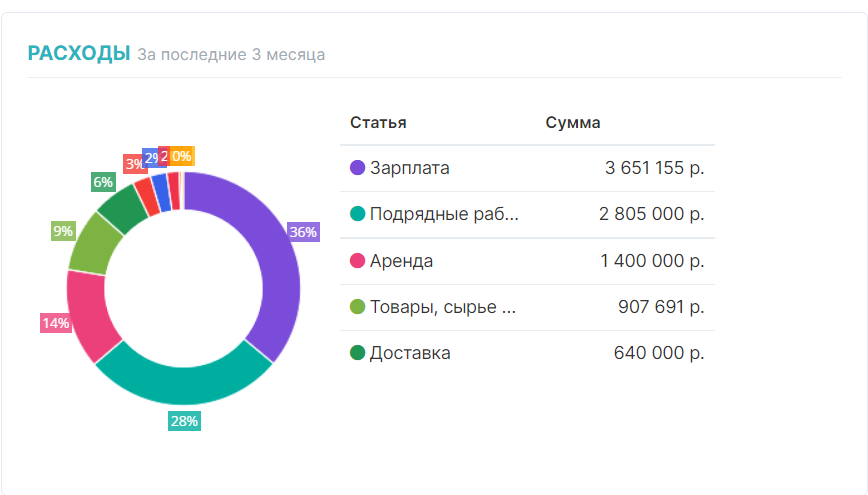
Task: Click the orange 0% percentage label
Action: click(x=181, y=156)
